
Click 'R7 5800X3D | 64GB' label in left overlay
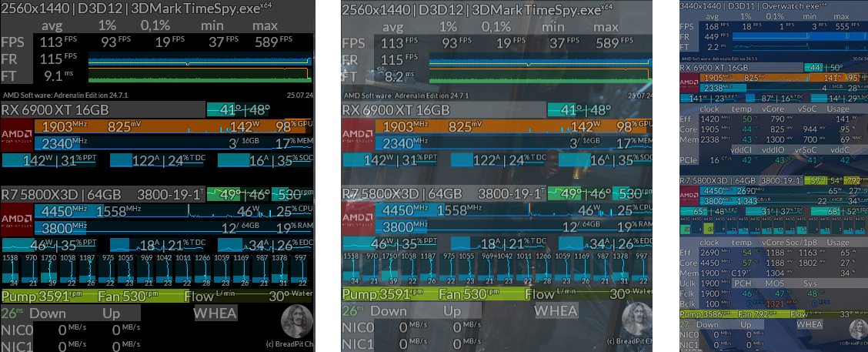(x=61, y=195)
